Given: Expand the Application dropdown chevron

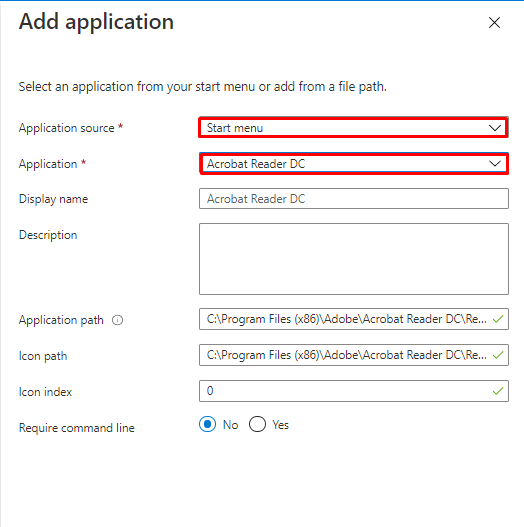Looking at the screenshot, I should [495, 164].
